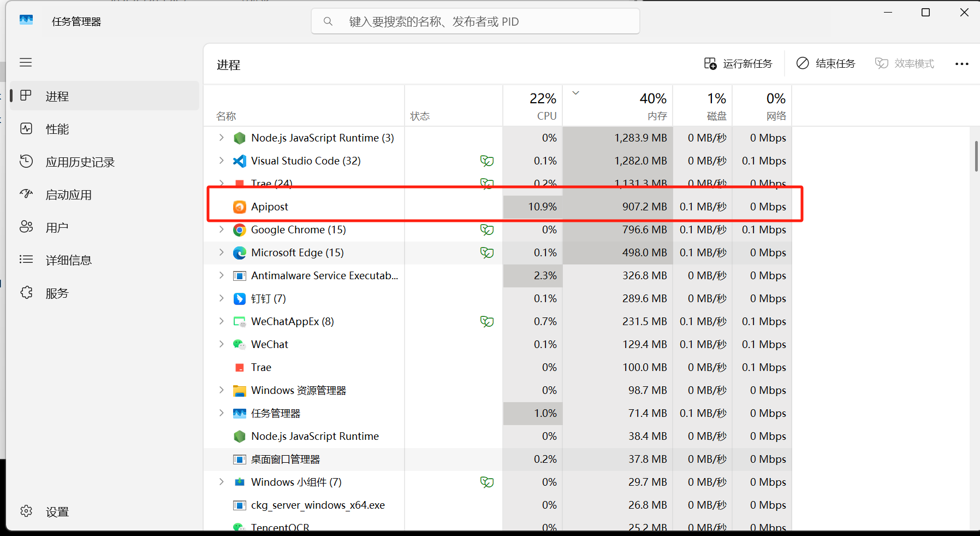Screen dimensions: 980x536
Task: Expand the Antimalware Service Executable group
Action: (221, 275)
